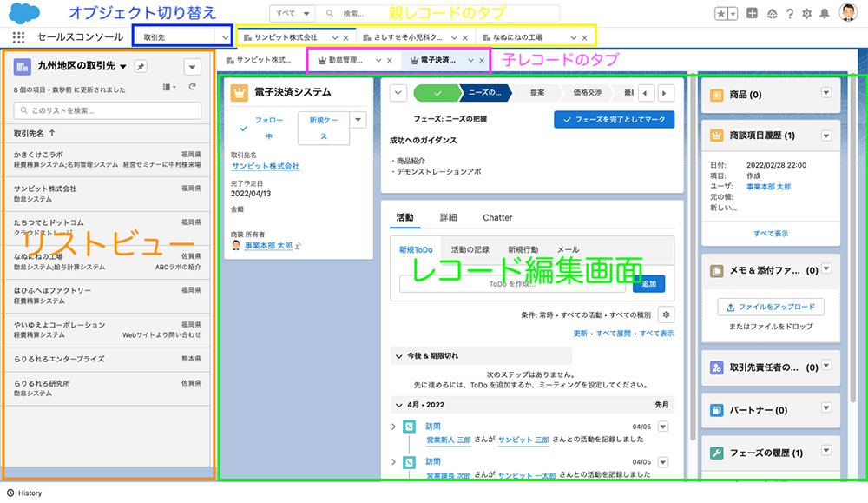This screenshot has width=868, height=503.
Task: Click the このリストを検索 field
Action: click(x=108, y=111)
